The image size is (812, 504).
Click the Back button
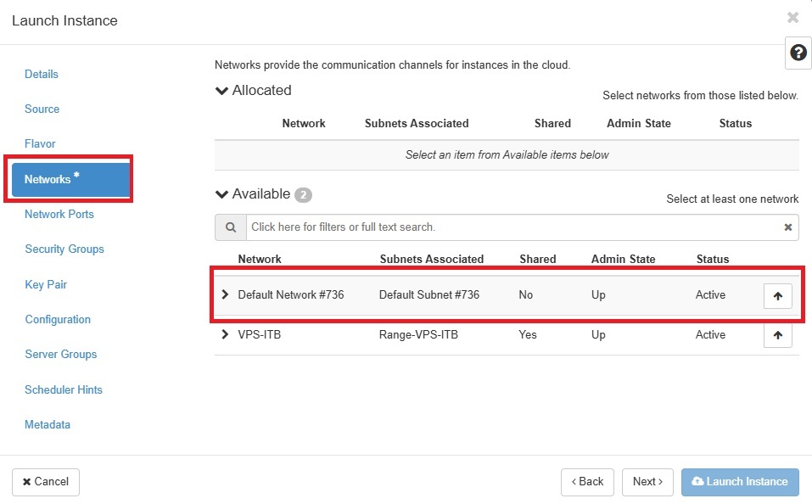pyautogui.click(x=587, y=482)
